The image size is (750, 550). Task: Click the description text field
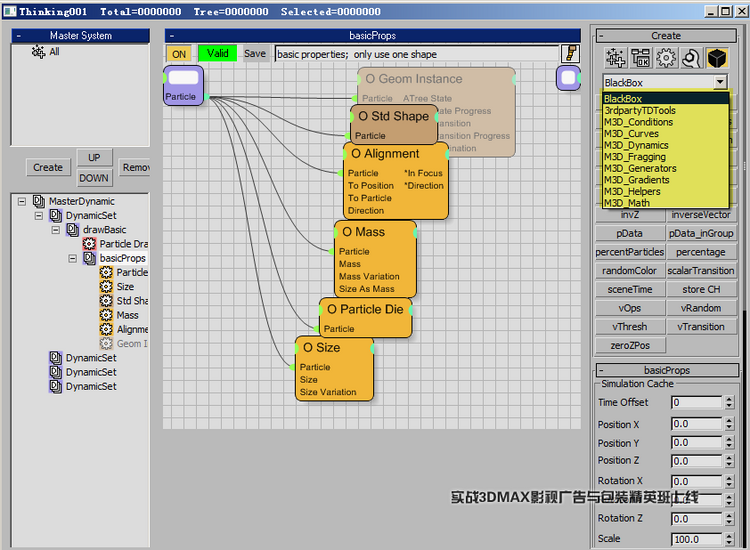[x=417, y=54]
